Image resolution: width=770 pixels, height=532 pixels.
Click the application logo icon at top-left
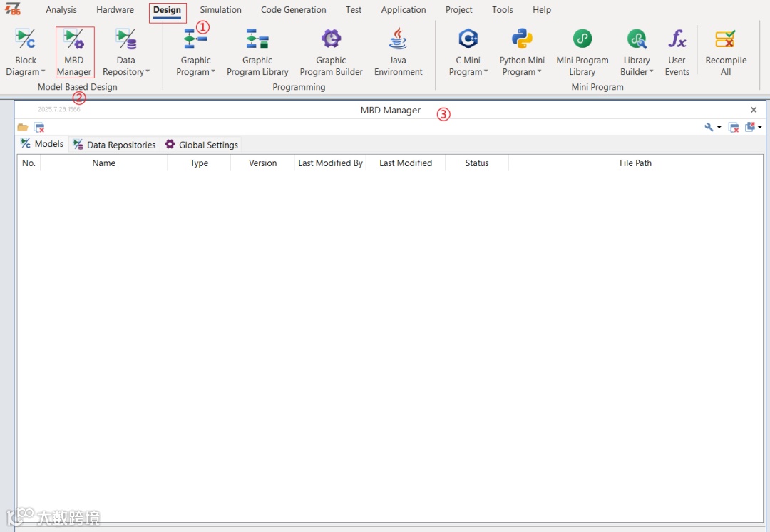point(13,9)
